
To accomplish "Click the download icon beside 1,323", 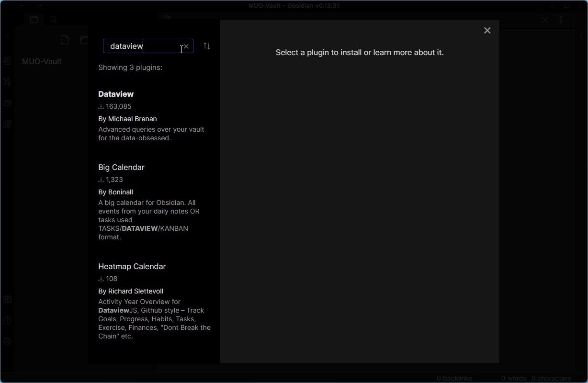I will pyautogui.click(x=101, y=180).
